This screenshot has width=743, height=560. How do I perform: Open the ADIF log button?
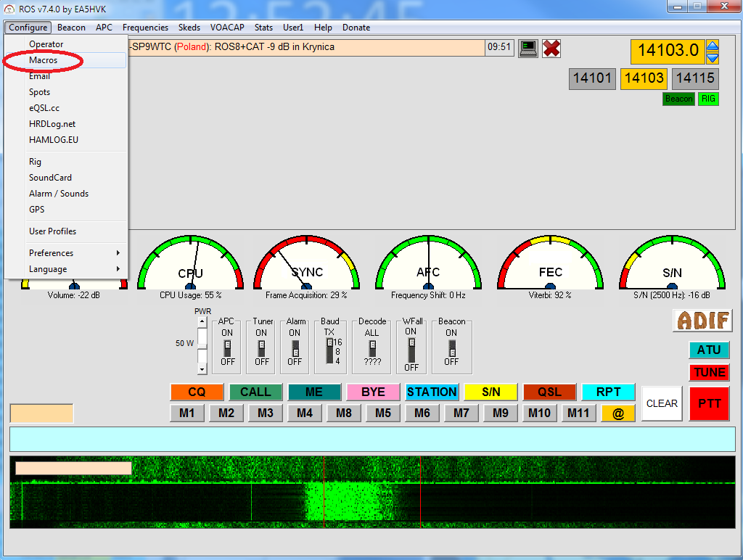click(x=702, y=320)
